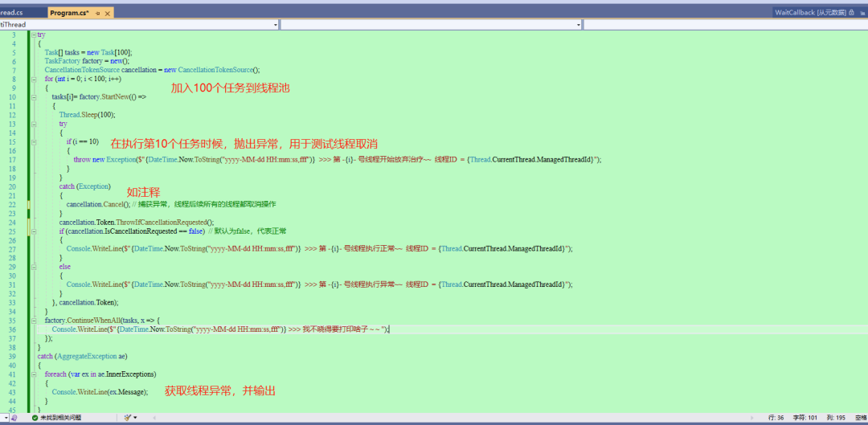
Task: Collapse the IsCancellationRequested if block at line 25
Action: (x=34, y=231)
